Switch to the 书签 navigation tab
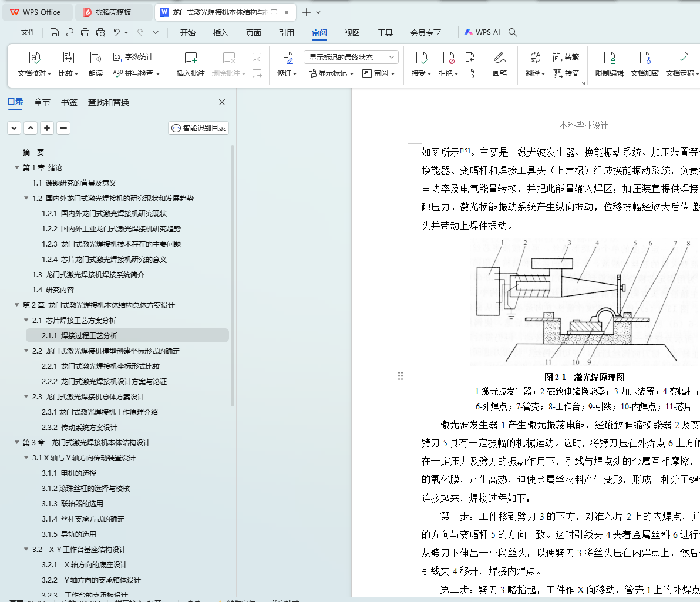Viewport: 700px width, 602px height. tap(69, 102)
